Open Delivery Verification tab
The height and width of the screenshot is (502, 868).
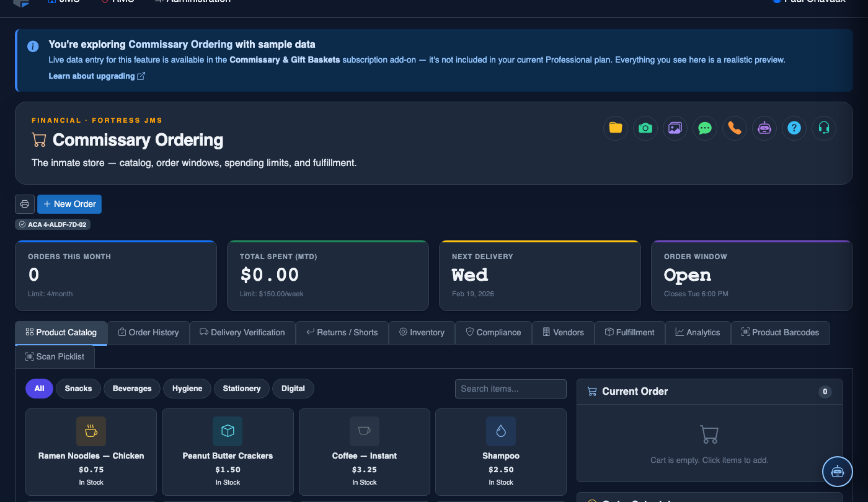coord(242,332)
